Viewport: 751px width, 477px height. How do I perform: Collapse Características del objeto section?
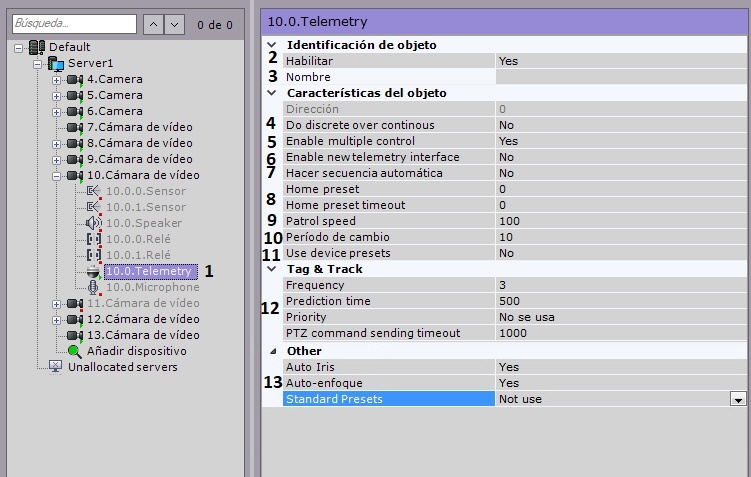[x=272, y=93]
